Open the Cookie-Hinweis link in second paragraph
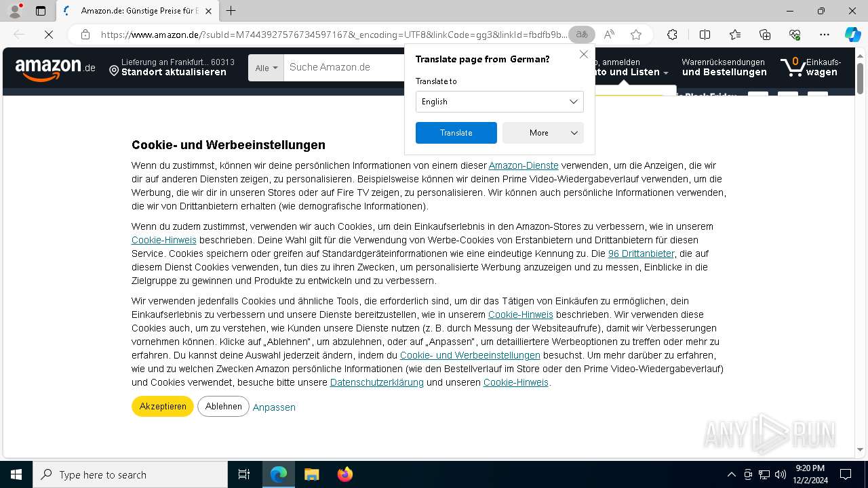 [x=164, y=240]
